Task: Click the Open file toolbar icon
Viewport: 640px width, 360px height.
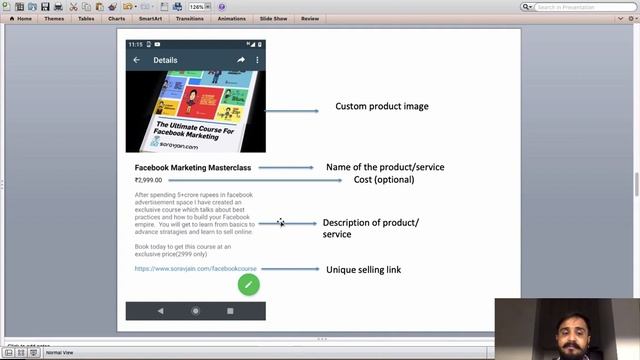Action: [32, 7]
